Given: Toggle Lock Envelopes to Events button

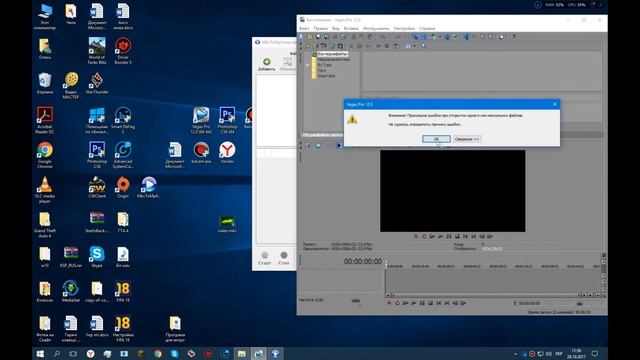Looking at the screenshot, I should [447, 37].
